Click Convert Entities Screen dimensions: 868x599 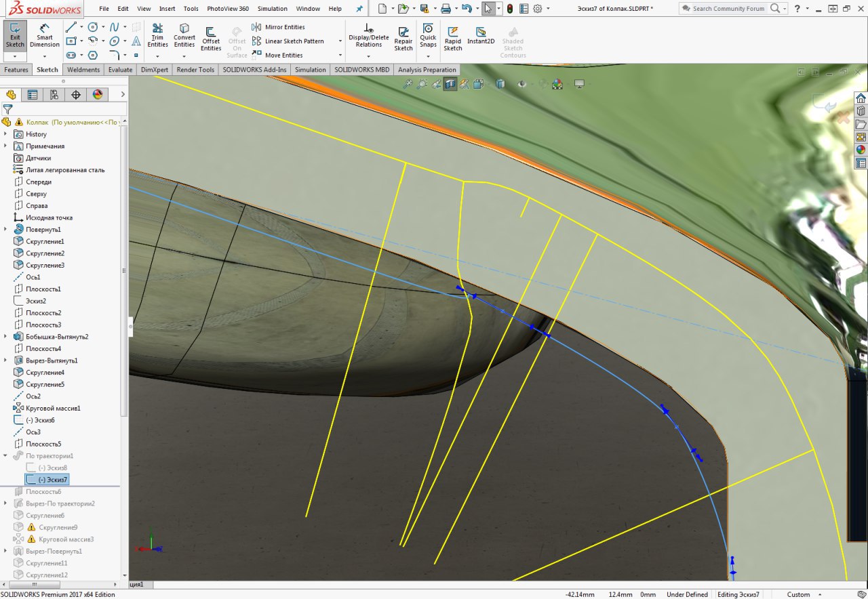click(184, 35)
